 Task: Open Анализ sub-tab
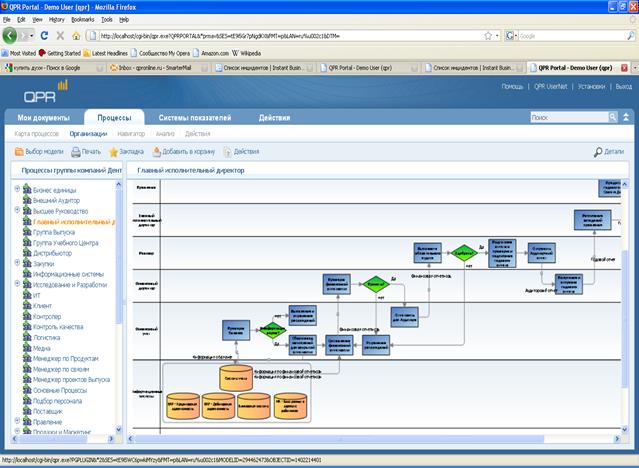point(165,134)
